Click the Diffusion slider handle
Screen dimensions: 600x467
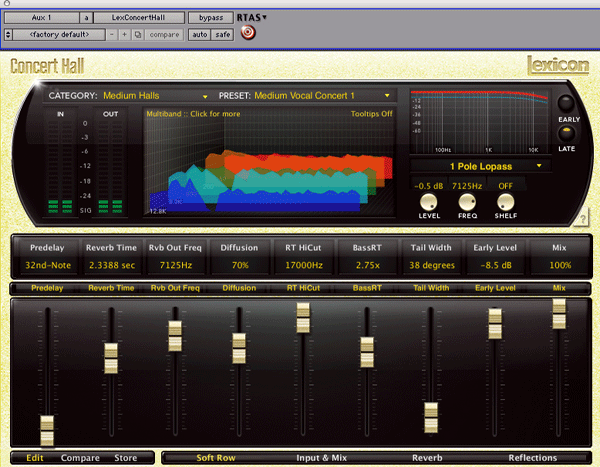pos(239,348)
